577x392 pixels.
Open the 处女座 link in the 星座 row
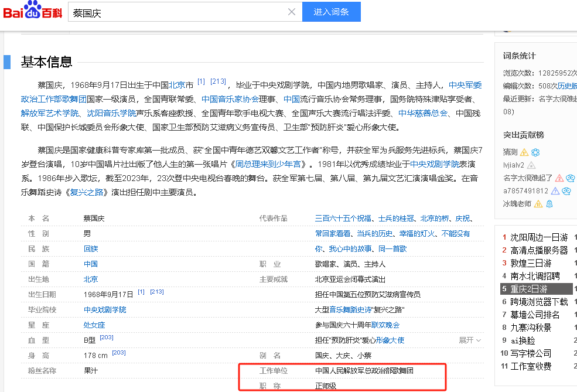coord(94,325)
